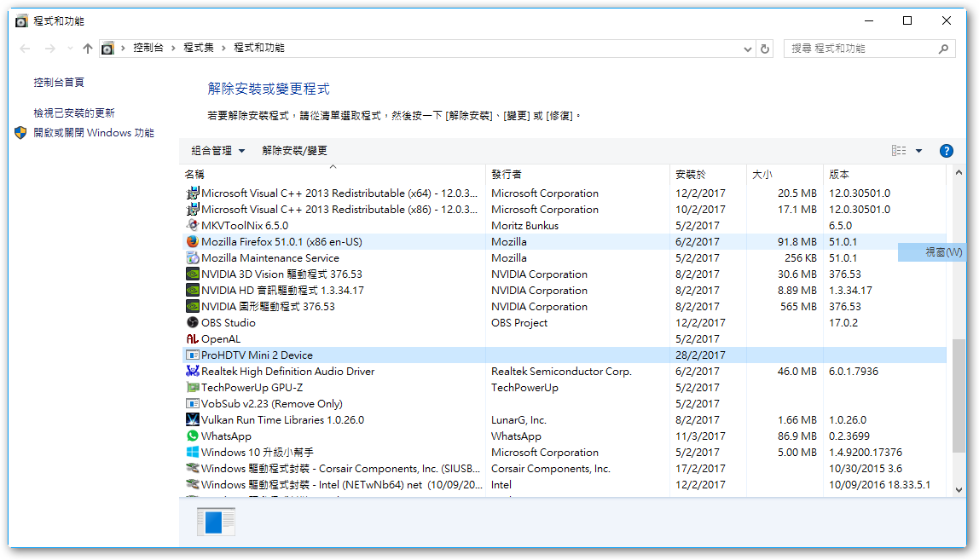
Task: Click Visual C++ 2013 x64 Redistributable icon
Action: 193,193
